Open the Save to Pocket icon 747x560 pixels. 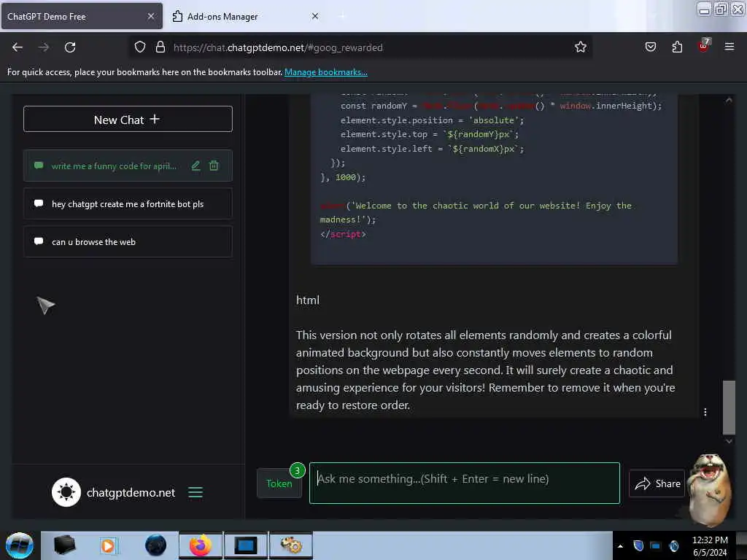click(x=650, y=47)
